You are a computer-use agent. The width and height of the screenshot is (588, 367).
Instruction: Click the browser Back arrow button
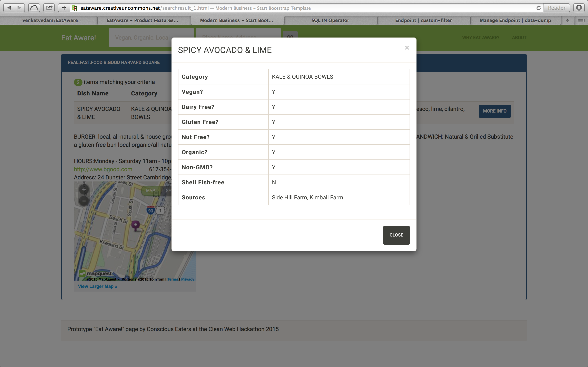click(x=9, y=8)
